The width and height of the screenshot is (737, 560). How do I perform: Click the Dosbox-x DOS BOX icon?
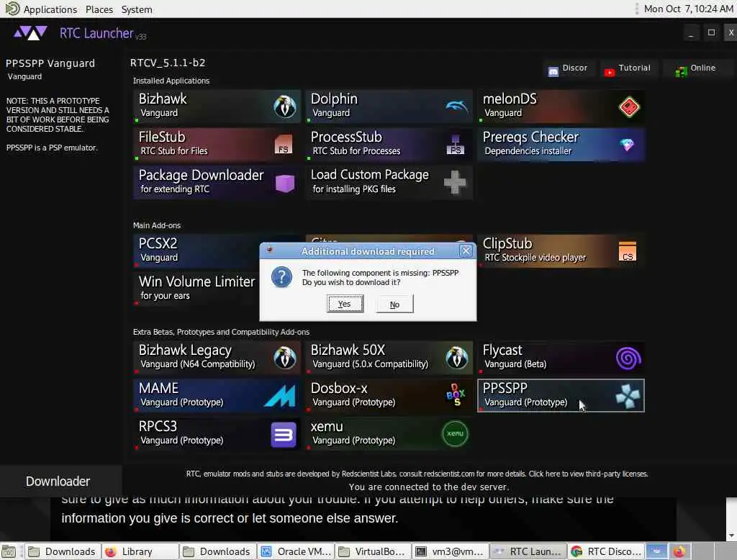coord(456,394)
